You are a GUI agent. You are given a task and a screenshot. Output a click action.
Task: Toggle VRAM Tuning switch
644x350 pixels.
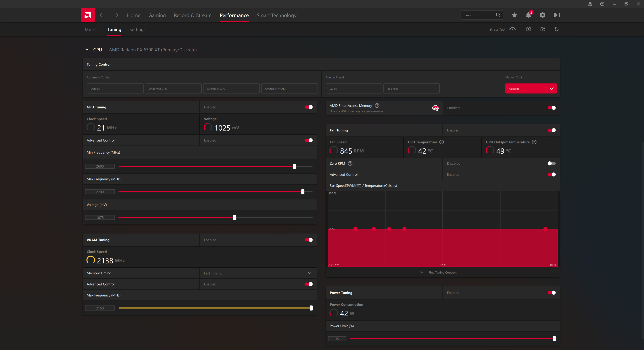[x=309, y=240]
